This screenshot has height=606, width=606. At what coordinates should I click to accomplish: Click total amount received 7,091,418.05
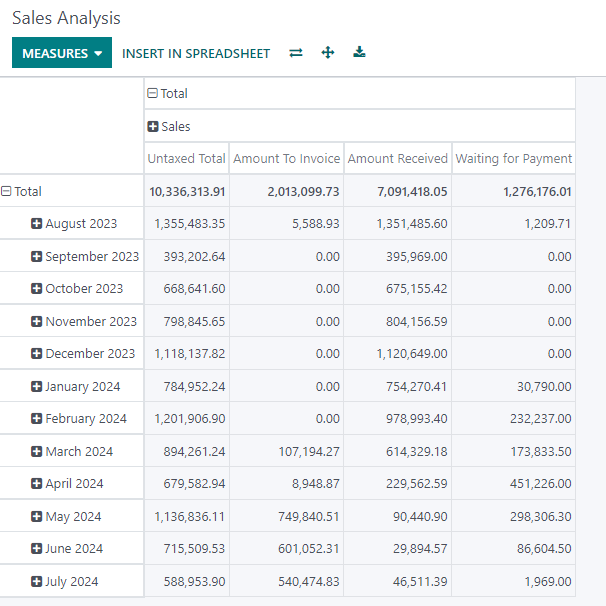tap(398, 191)
